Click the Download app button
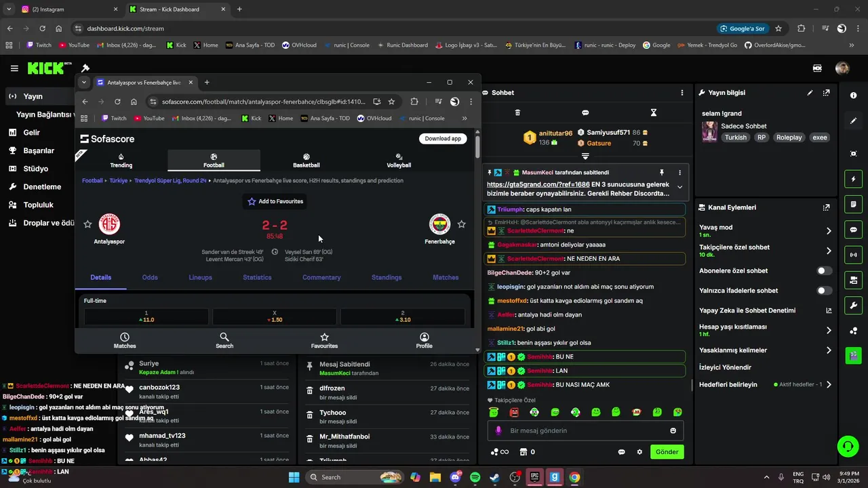The width and height of the screenshot is (868, 488). [x=443, y=138]
